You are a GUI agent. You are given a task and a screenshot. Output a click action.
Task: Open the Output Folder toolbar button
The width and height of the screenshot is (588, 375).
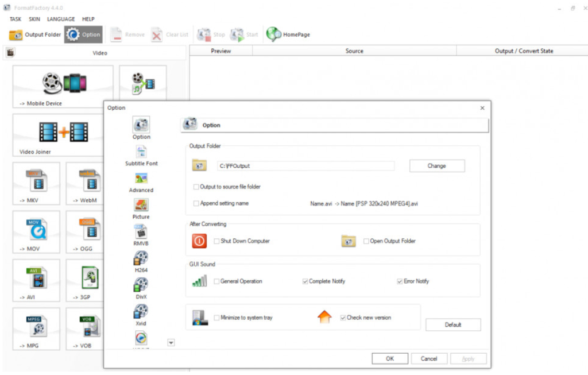[35, 34]
